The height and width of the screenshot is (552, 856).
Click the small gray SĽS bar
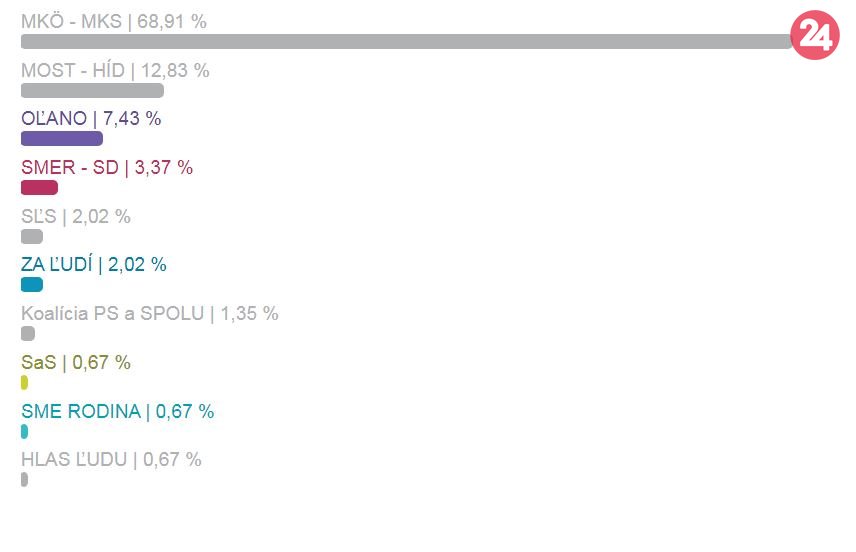click(32, 237)
